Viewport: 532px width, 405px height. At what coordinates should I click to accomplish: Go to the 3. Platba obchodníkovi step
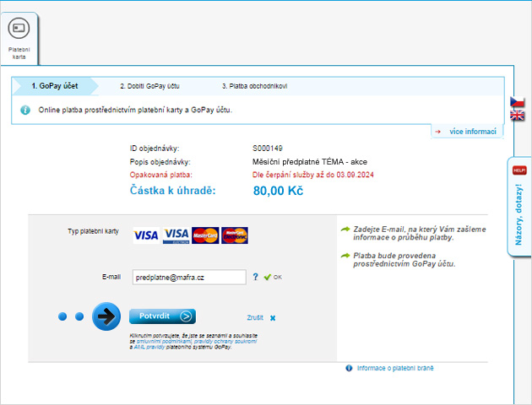point(254,86)
